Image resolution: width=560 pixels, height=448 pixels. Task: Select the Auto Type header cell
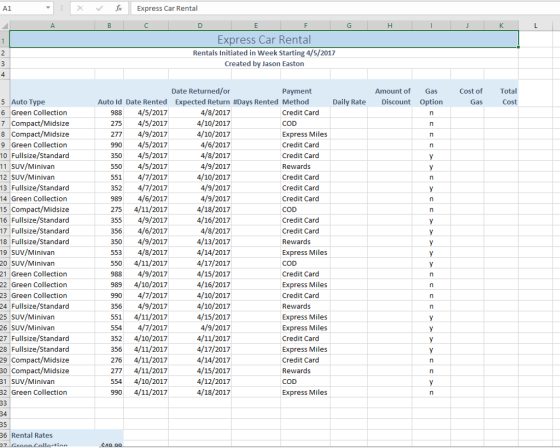point(52,93)
